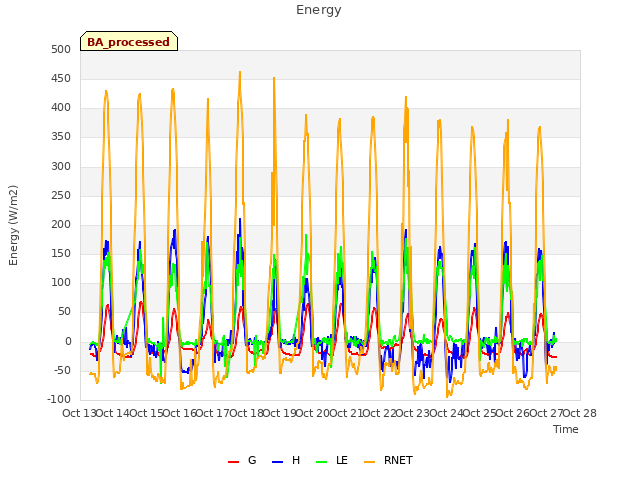Screen dimensions: 640x480
Task: Click the 350 y-axis tick label
Action: point(61,137)
